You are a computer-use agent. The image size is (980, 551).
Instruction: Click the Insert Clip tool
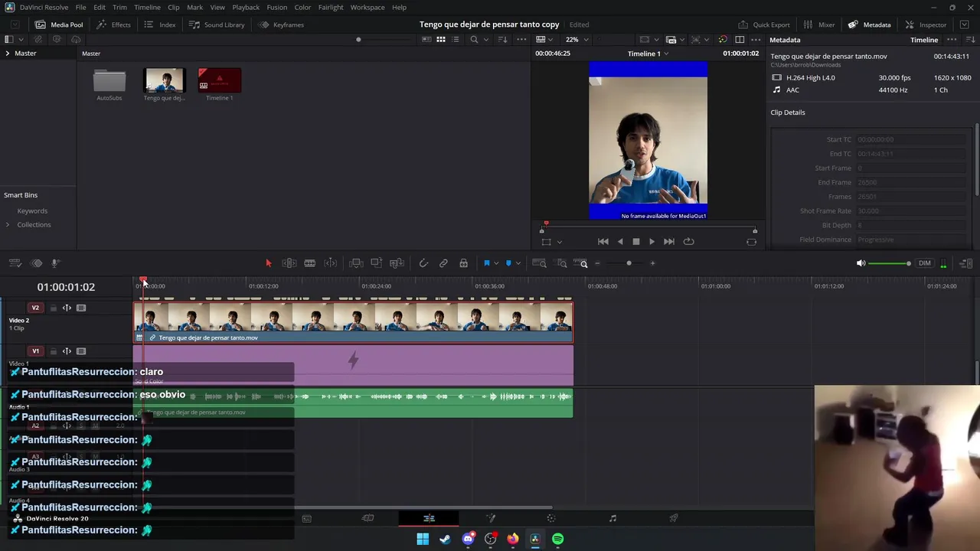pos(356,263)
